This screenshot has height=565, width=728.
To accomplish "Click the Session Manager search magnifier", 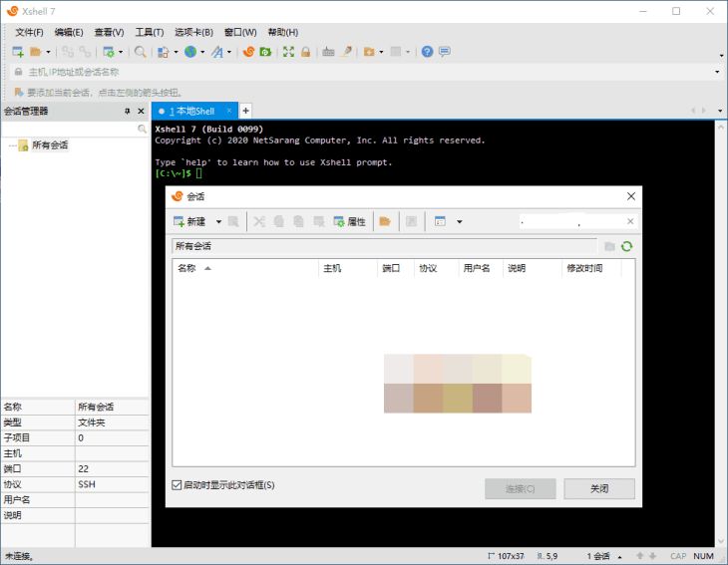I will coord(142,129).
